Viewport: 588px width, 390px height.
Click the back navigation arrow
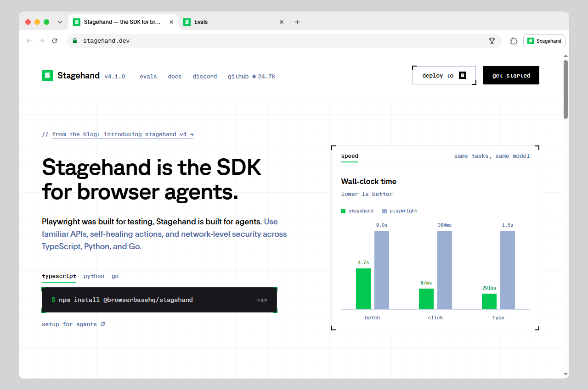click(29, 41)
